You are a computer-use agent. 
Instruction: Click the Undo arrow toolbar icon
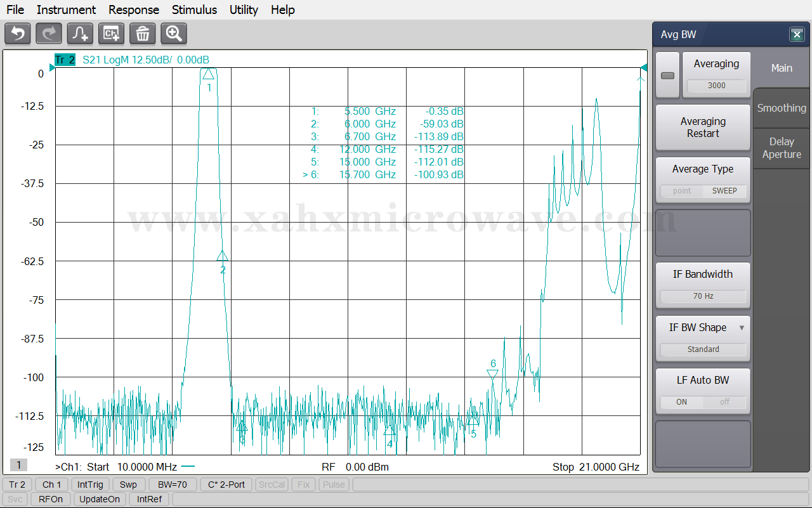pos(18,34)
